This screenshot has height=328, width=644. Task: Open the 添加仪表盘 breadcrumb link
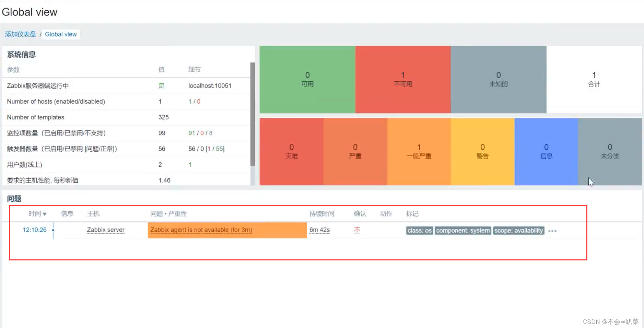tap(20, 34)
